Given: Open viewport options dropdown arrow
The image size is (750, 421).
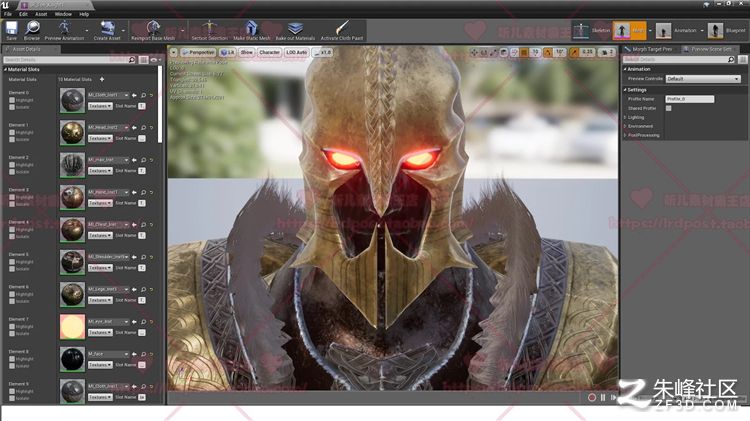Looking at the screenshot, I should [x=174, y=52].
